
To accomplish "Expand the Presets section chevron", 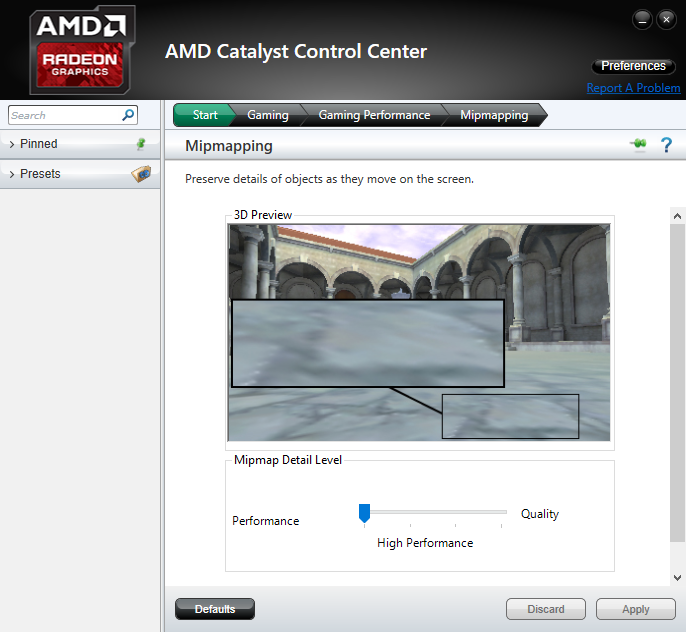I will coord(12,174).
